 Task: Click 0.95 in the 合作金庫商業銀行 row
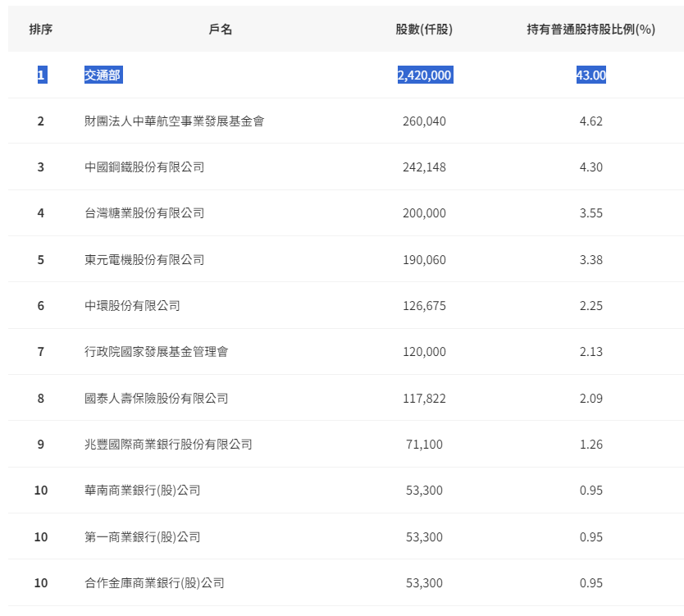click(x=591, y=583)
